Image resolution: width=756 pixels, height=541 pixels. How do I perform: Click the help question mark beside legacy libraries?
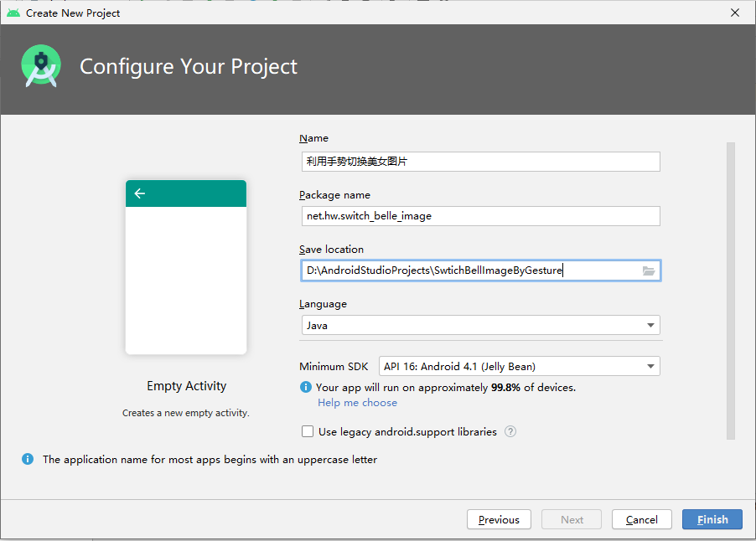click(x=510, y=431)
